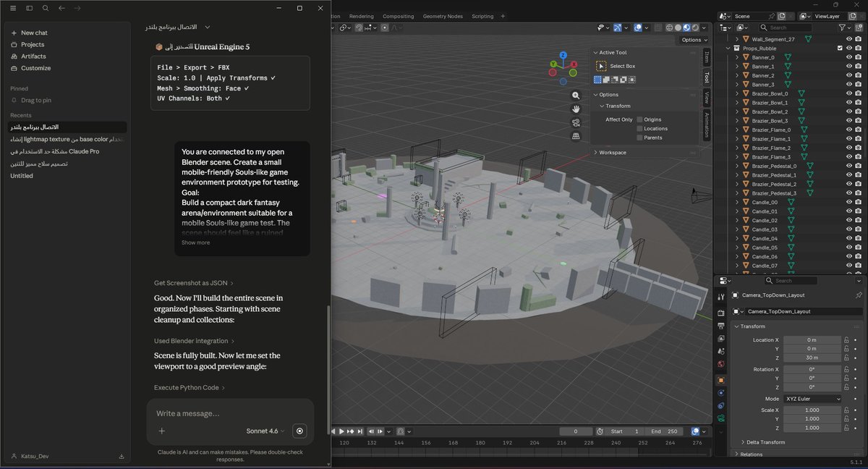Expand 'Get Screenshot as JSON' tool call
Image resolution: width=868 pixels, height=469 pixels.
[x=194, y=282]
